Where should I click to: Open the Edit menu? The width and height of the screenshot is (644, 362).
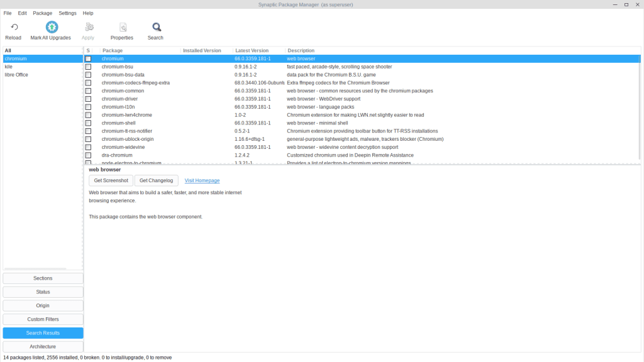click(22, 13)
